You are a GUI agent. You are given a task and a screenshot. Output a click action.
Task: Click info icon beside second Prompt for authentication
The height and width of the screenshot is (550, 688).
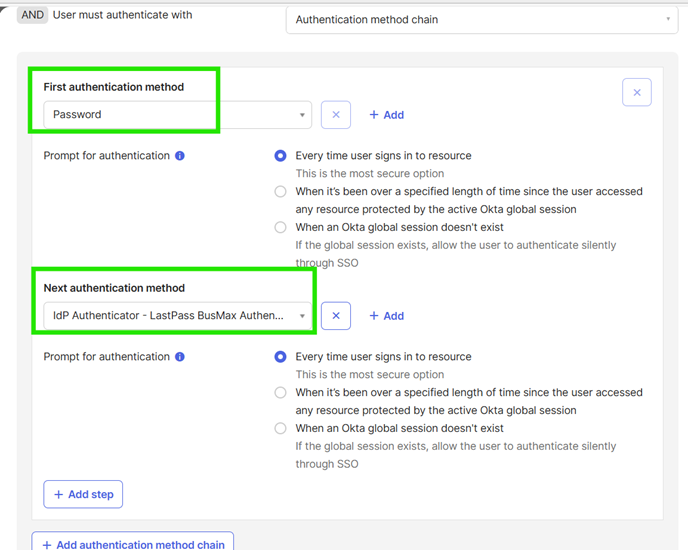pyautogui.click(x=180, y=357)
